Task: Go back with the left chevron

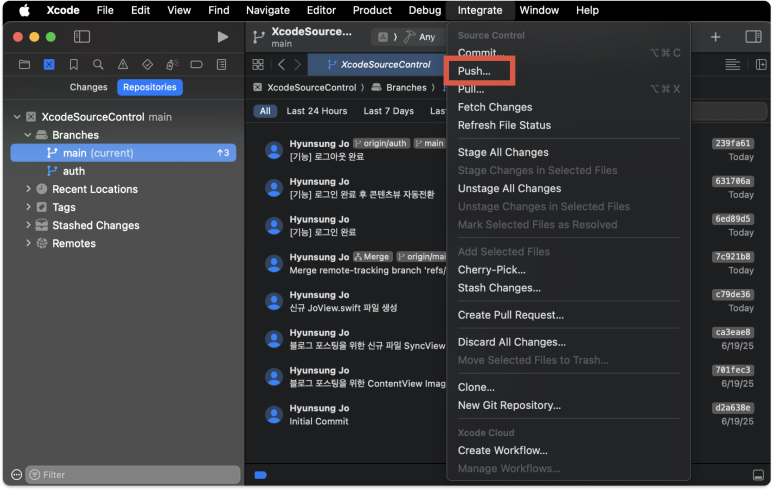Action: tap(281, 65)
